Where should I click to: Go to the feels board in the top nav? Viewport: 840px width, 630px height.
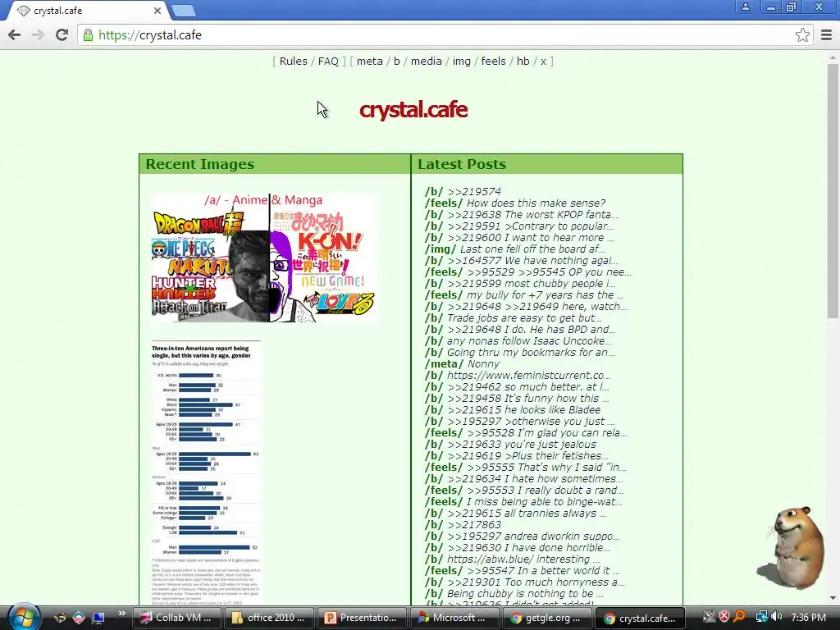493,61
